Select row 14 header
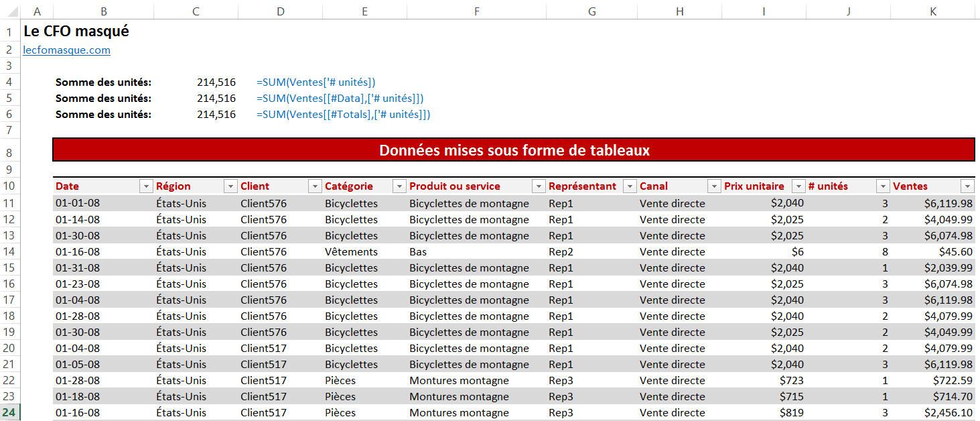 click(x=10, y=252)
